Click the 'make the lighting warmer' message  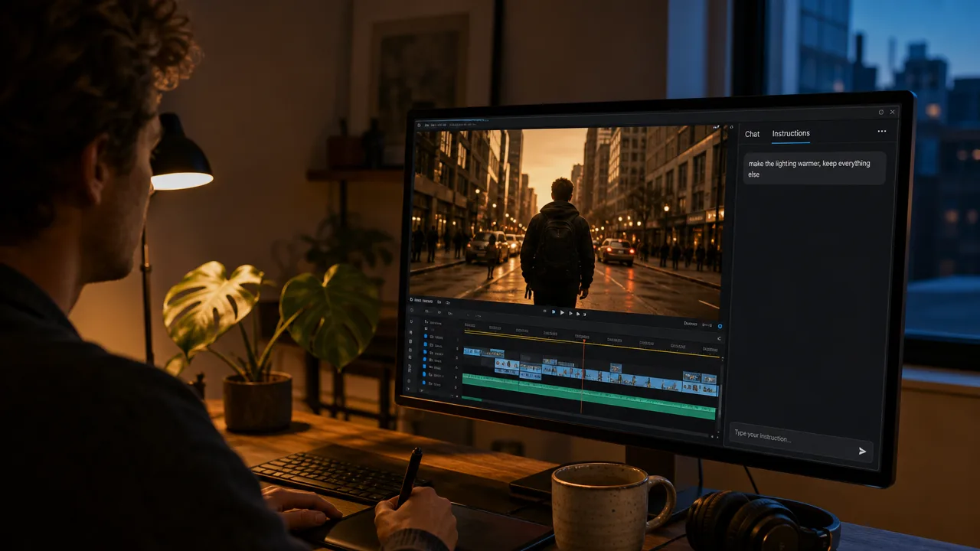[814, 168]
